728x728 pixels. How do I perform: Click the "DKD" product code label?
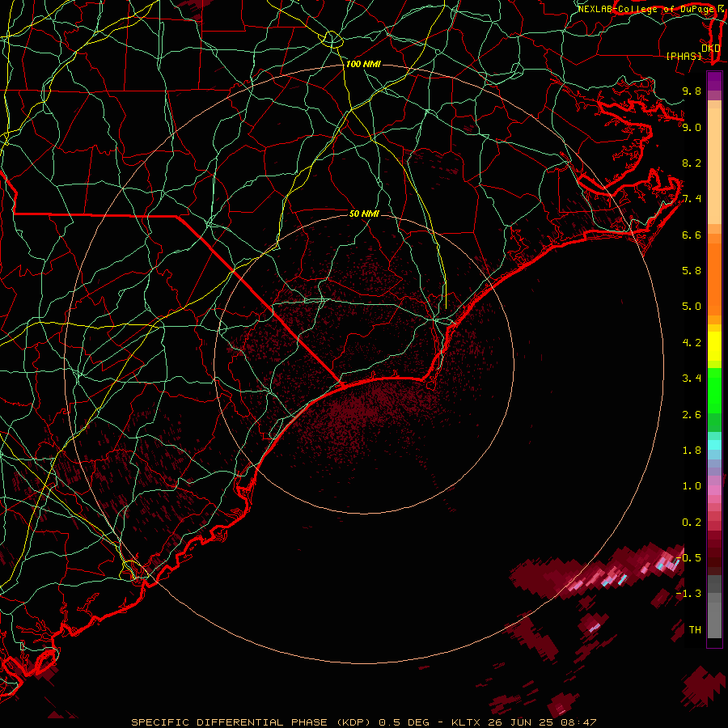(711, 48)
